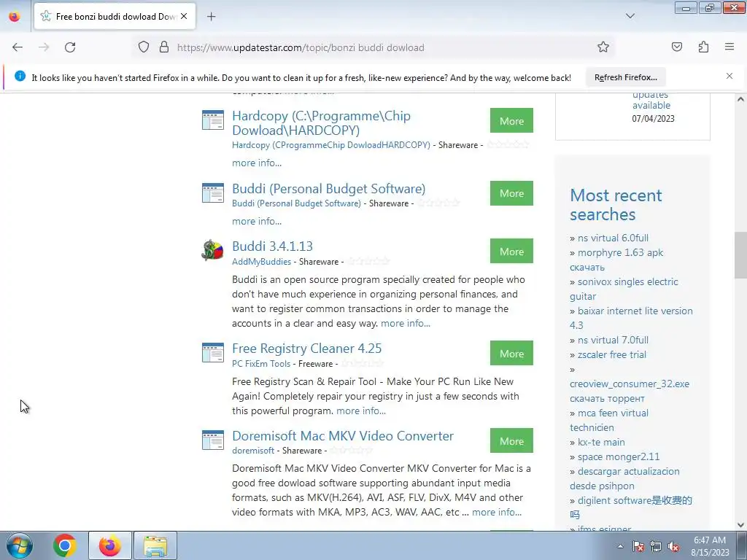Click More button for Buddi Personal Budget
The width and height of the screenshot is (747, 560).
coord(511,193)
